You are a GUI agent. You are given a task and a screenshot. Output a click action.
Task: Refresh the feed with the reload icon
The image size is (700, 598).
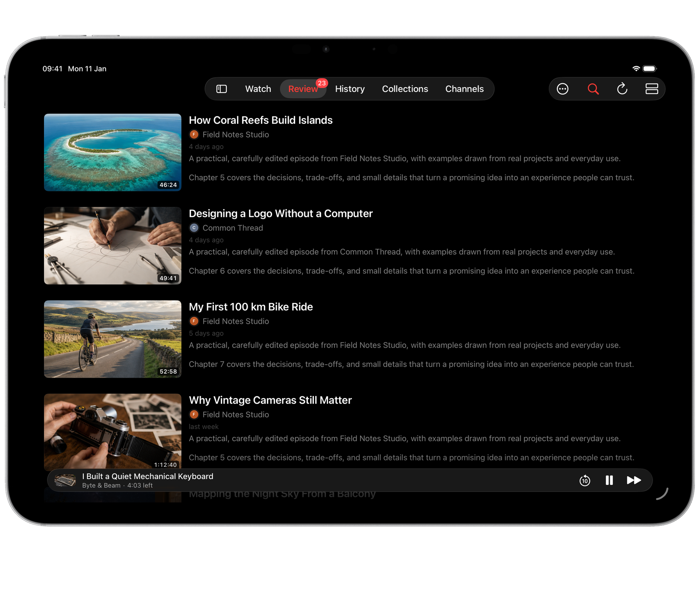tap(622, 89)
